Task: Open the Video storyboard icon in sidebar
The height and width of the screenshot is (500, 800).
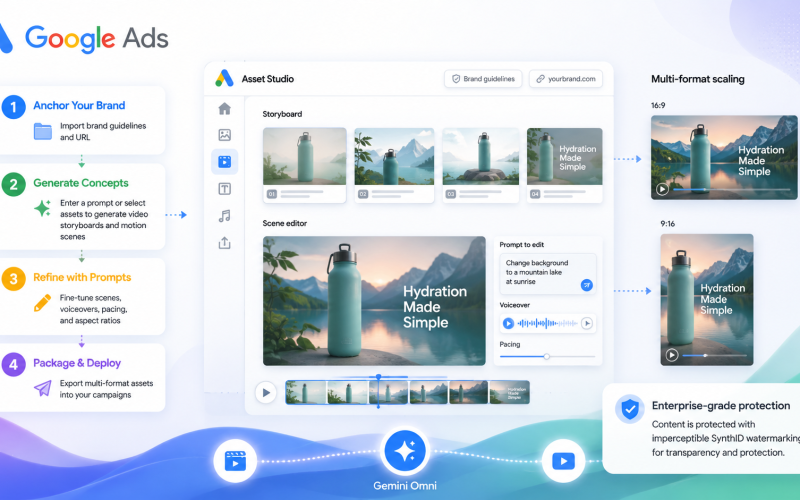Action: (224, 162)
